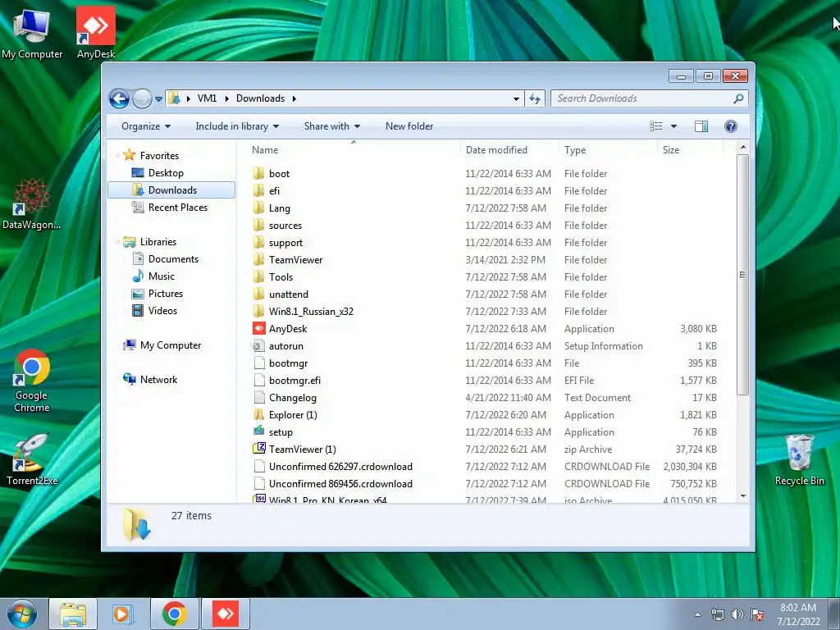840x630 pixels.
Task: Select the efi folder icon
Action: [x=258, y=190]
